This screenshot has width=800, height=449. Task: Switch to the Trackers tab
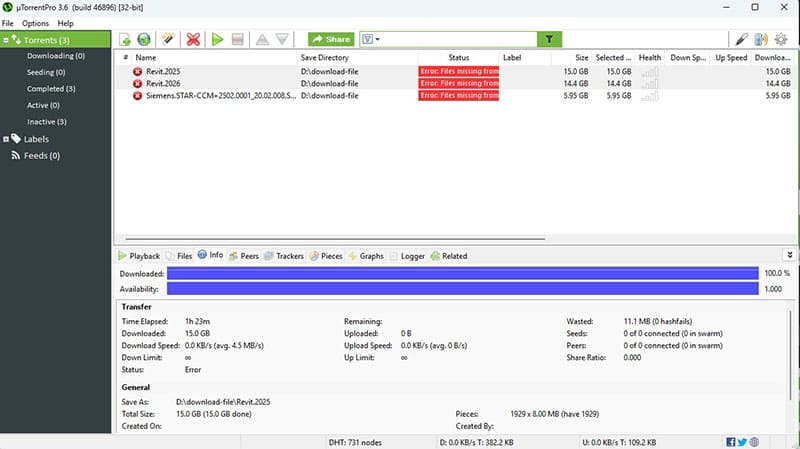click(284, 256)
